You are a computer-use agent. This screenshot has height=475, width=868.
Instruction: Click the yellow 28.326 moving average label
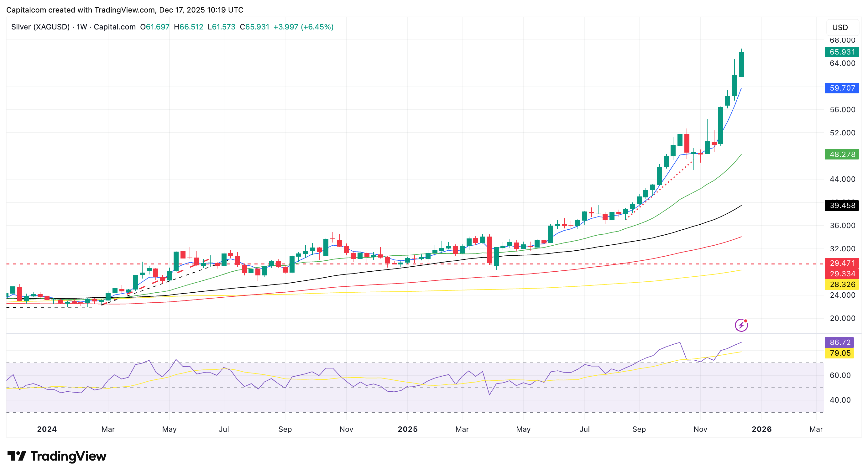[x=841, y=284]
